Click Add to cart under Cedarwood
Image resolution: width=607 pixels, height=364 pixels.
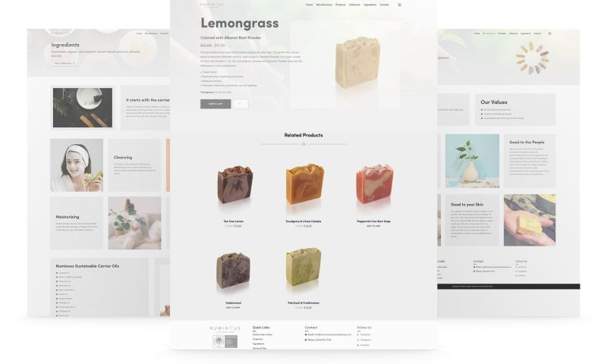(x=233, y=308)
